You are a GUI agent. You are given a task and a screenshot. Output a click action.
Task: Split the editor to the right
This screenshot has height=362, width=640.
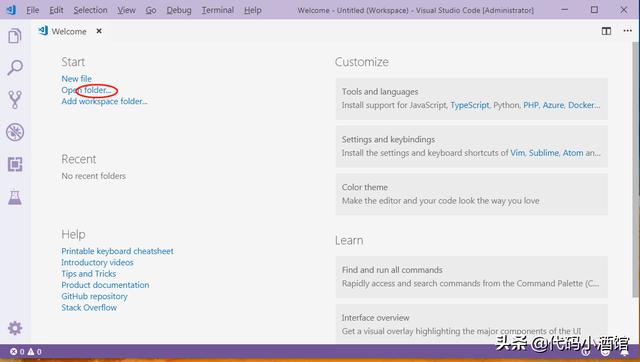pyautogui.click(x=606, y=31)
